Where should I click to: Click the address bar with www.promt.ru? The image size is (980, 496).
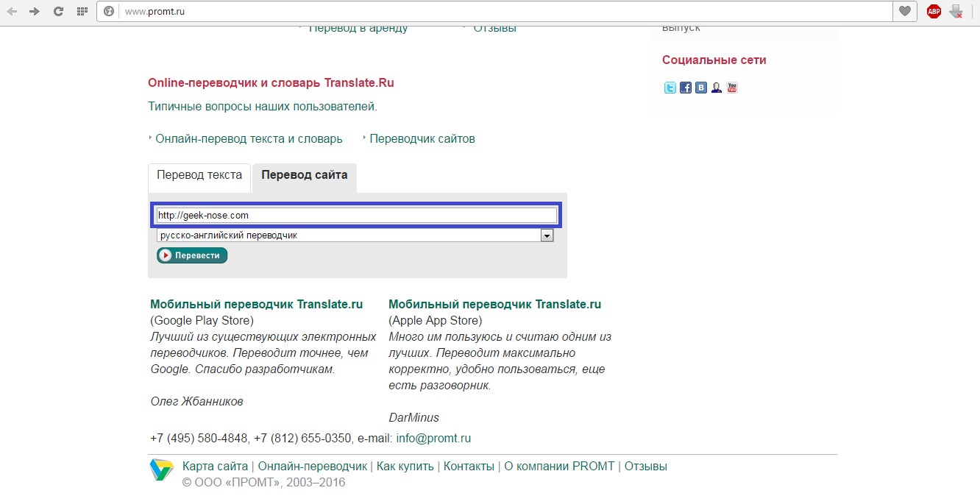click(494, 11)
